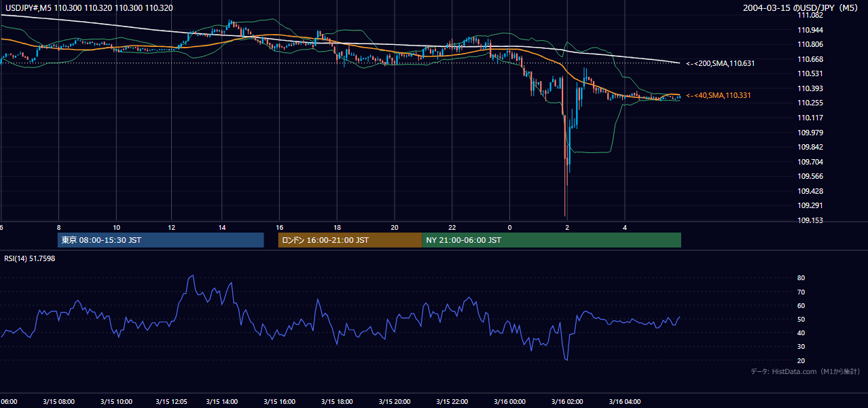Click price level 110.117 on the price axis

pyautogui.click(x=811, y=118)
